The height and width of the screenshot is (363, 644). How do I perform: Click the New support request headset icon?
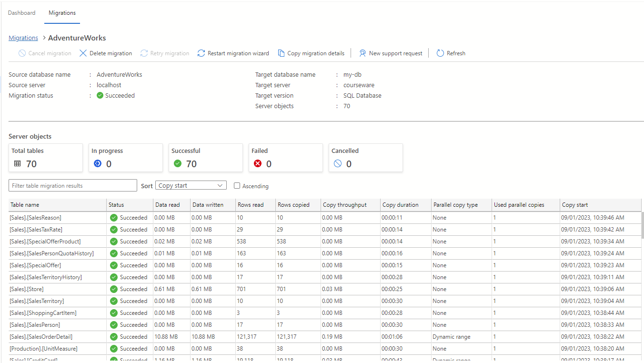tap(362, 53)
